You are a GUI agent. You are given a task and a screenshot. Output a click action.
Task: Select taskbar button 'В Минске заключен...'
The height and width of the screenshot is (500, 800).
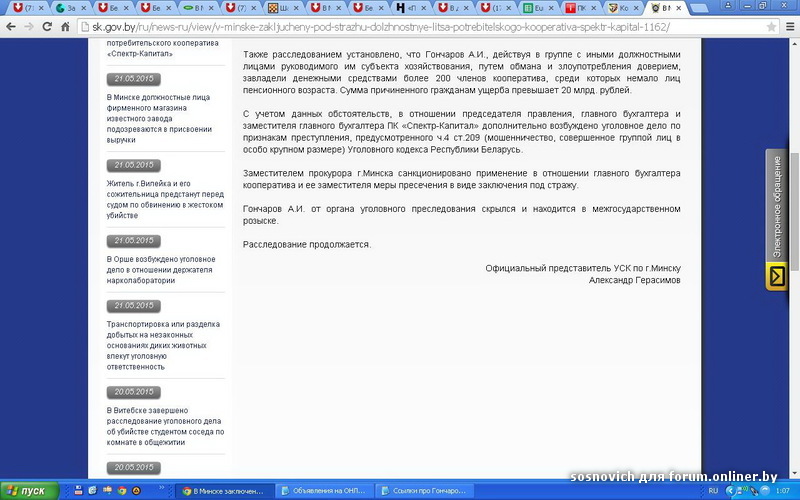224,491
